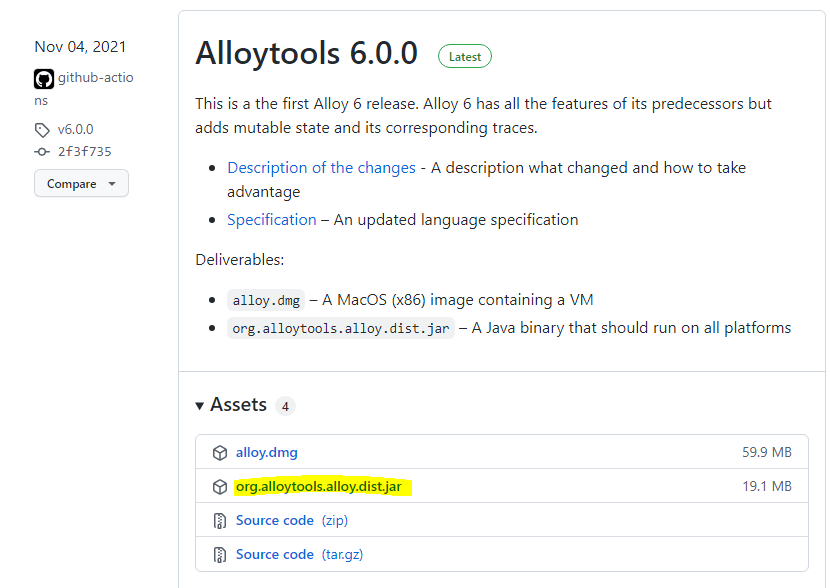Click the github-actions avatar icon
Screen dimensions: 830x588
point(44,79)
